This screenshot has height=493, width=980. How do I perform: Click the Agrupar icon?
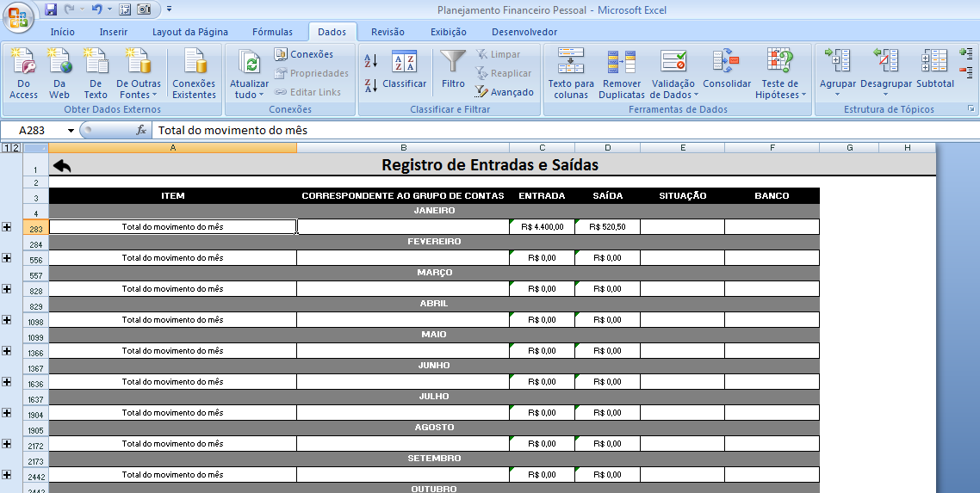coord(838,61)
